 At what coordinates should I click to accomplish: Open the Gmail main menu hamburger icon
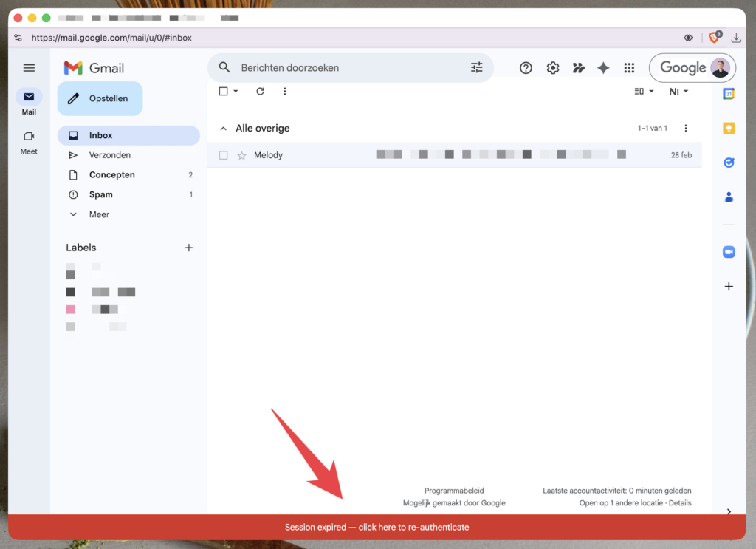point(29,68)
